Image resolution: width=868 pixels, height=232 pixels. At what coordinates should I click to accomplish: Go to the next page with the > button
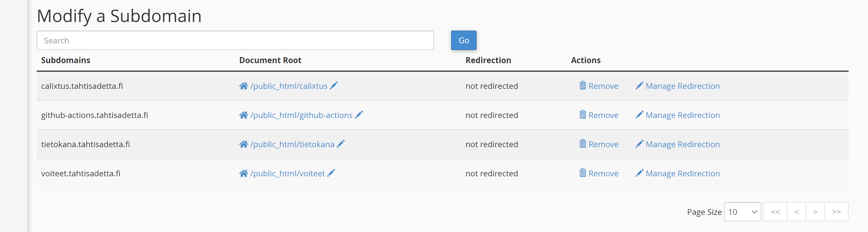[x=815, y=212]
